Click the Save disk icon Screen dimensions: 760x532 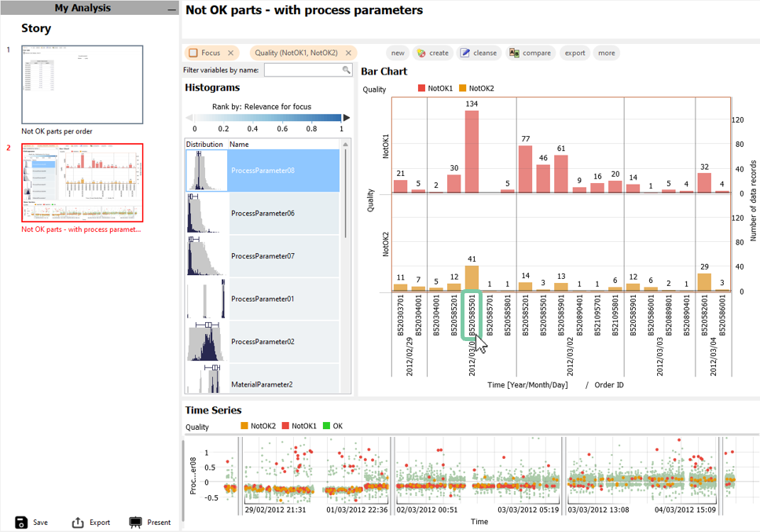click(x=21, y=522)
